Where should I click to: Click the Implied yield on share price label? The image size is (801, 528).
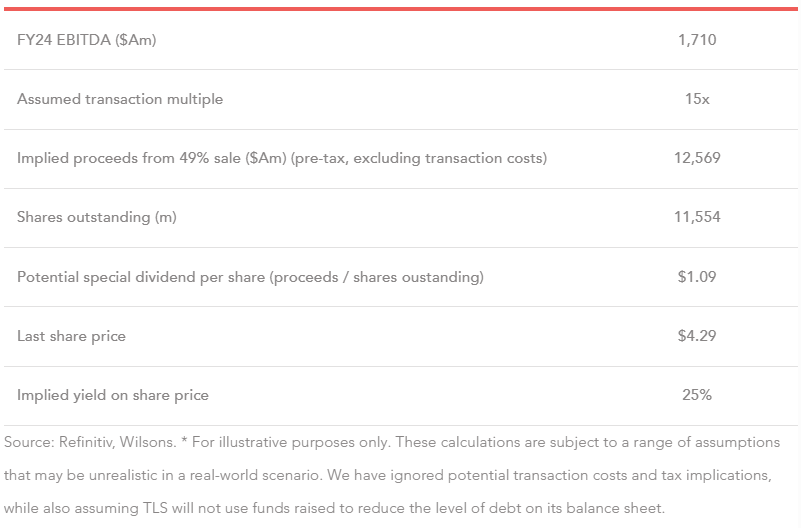113,395
